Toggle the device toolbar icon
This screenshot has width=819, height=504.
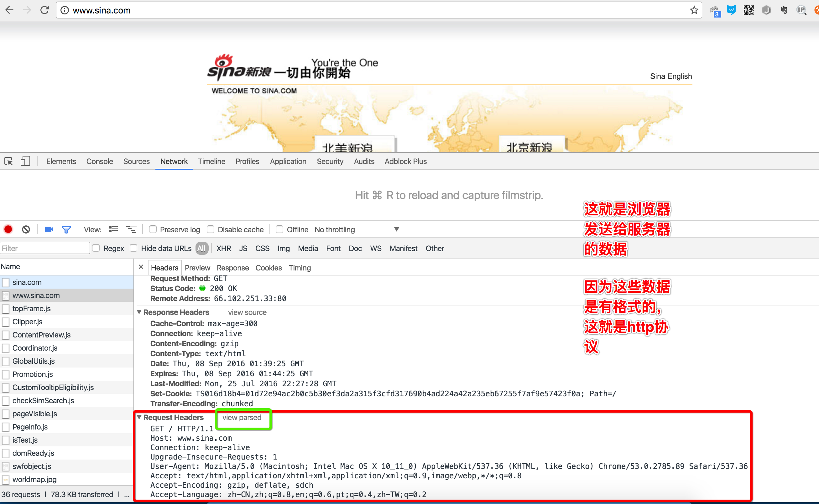(x=25, y=161)
